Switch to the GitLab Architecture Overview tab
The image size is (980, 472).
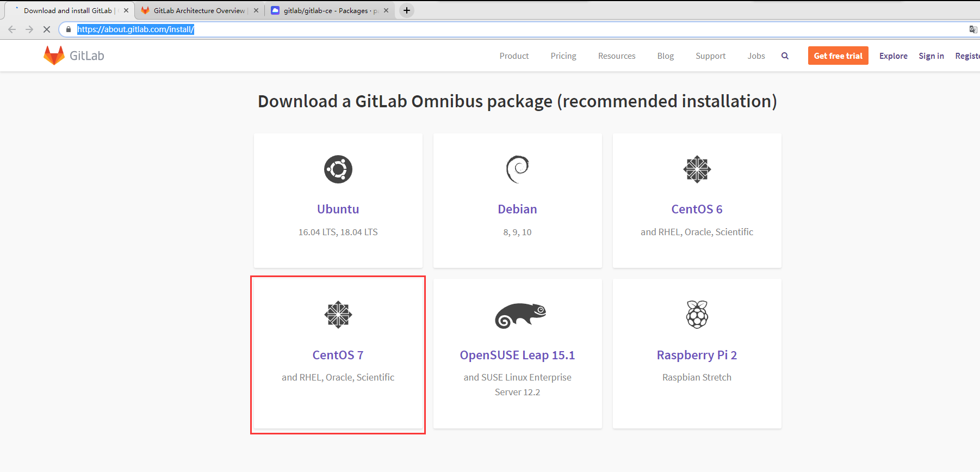click(x=199, y=10)
